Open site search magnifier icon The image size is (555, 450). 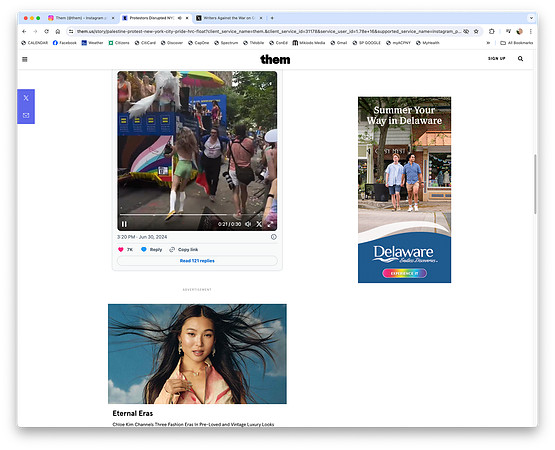[x=520, y=59]
